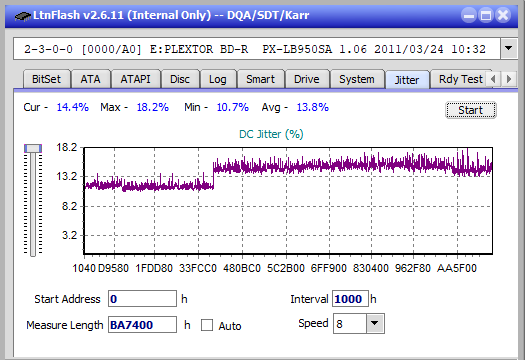
Task: Close the LtnFlash window
Action: pyautogui.click(x=503, y=15)
